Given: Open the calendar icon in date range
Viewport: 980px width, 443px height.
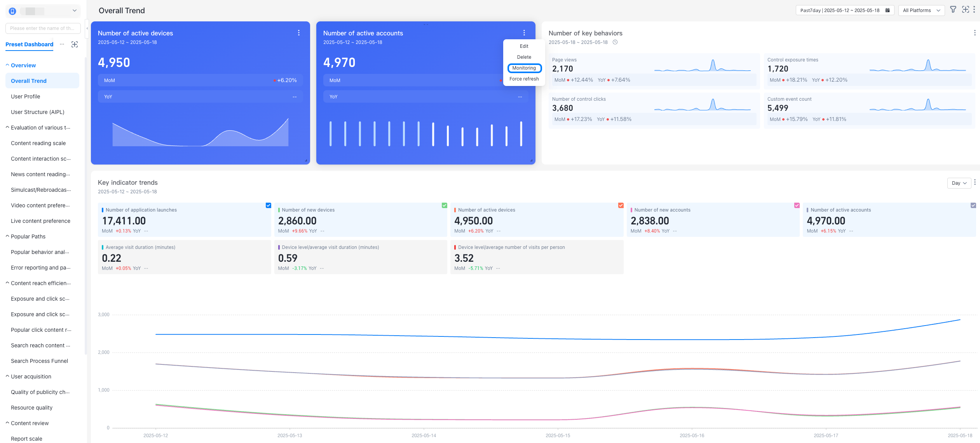Looking at the screenshot, I should click(888, 11).
